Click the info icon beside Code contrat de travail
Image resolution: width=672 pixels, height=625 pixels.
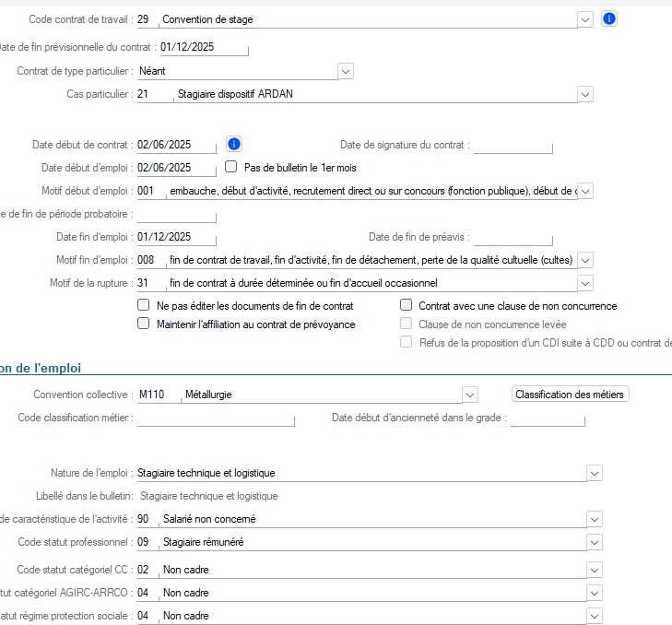tap(608, 18)
